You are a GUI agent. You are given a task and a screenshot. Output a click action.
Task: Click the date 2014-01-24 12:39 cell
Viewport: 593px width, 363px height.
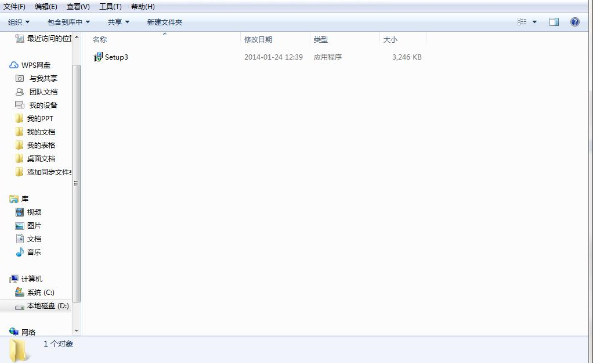(273, 57)
